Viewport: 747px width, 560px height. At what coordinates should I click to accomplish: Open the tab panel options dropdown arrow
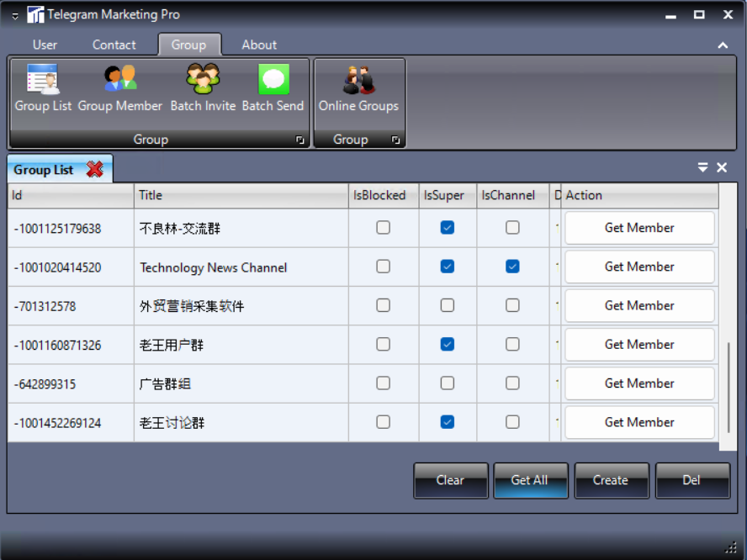pyautogui.click(x=703, y=168)
